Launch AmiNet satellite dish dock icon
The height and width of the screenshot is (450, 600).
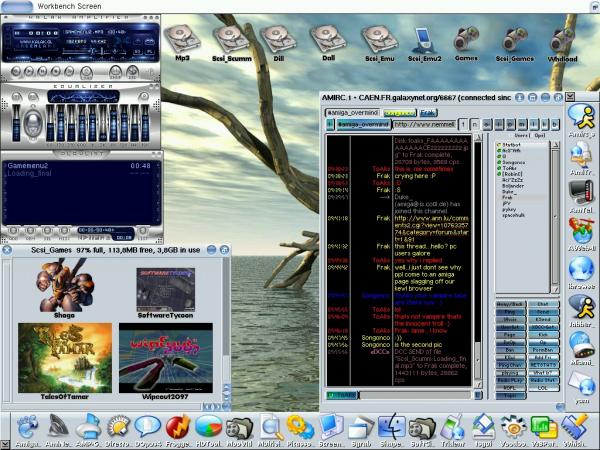coord(57,430)
